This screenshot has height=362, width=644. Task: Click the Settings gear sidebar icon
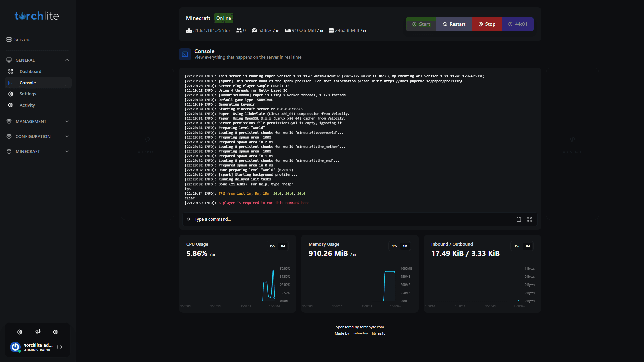point(11,94)
